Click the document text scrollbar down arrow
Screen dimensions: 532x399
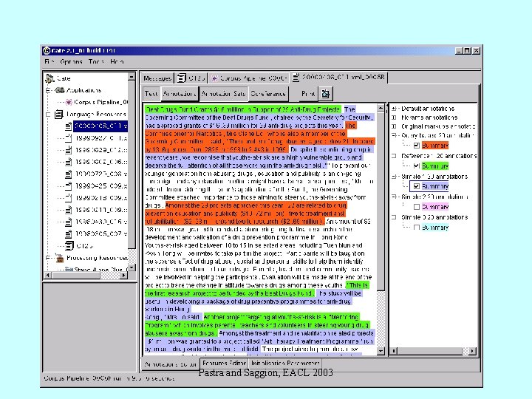381,351
